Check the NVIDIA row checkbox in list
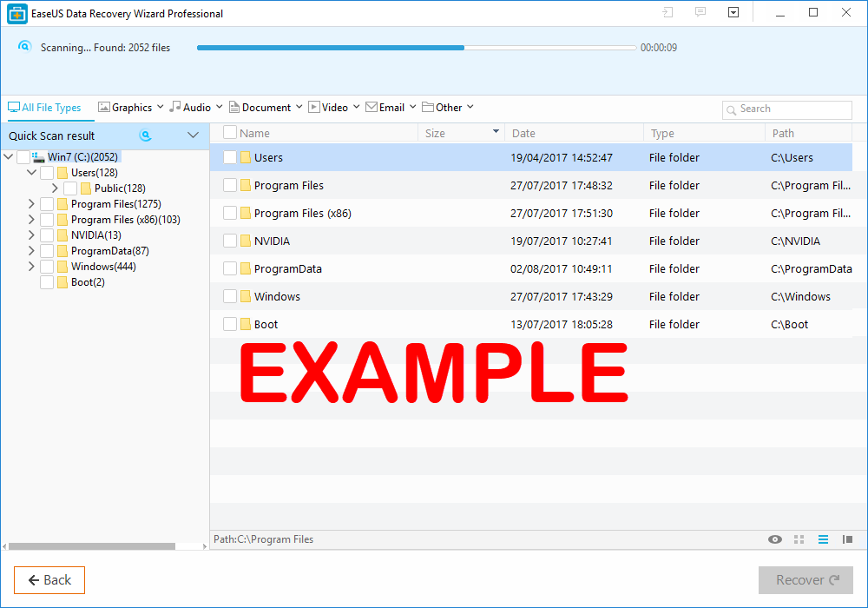Screen dimensions: 868x608 [230, 241]
